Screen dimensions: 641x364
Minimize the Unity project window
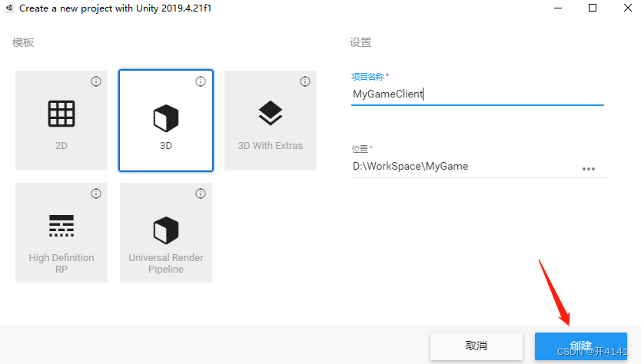point(558,8)
